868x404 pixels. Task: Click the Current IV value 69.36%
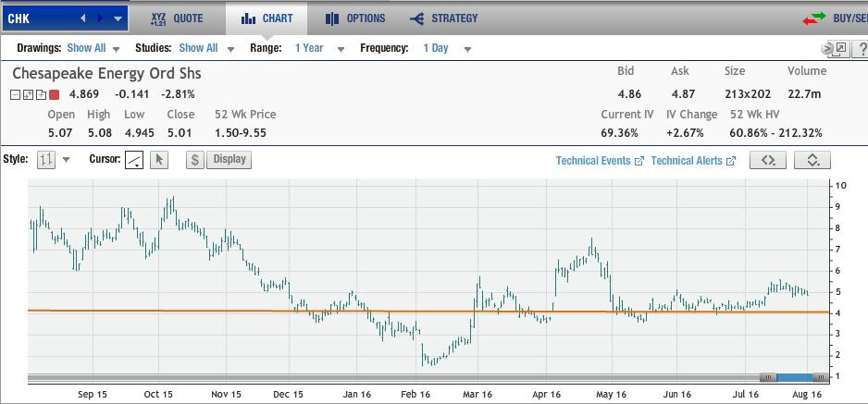point(619,133)
